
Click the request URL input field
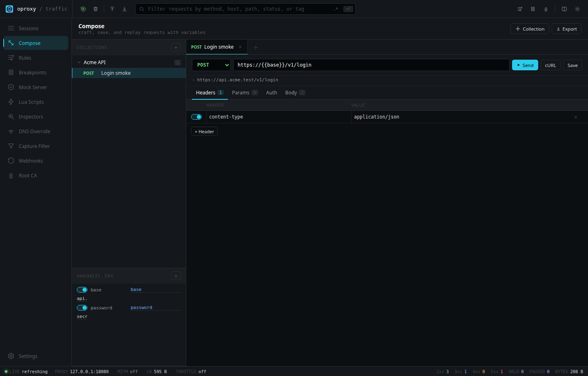coord(371,65)
